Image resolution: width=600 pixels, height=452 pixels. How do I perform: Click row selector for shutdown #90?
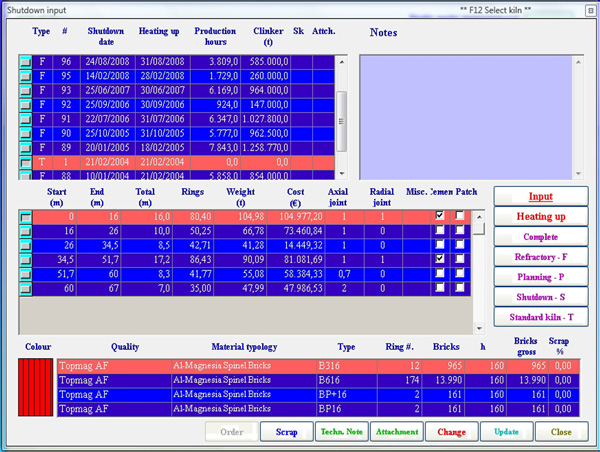click(26, 134)
